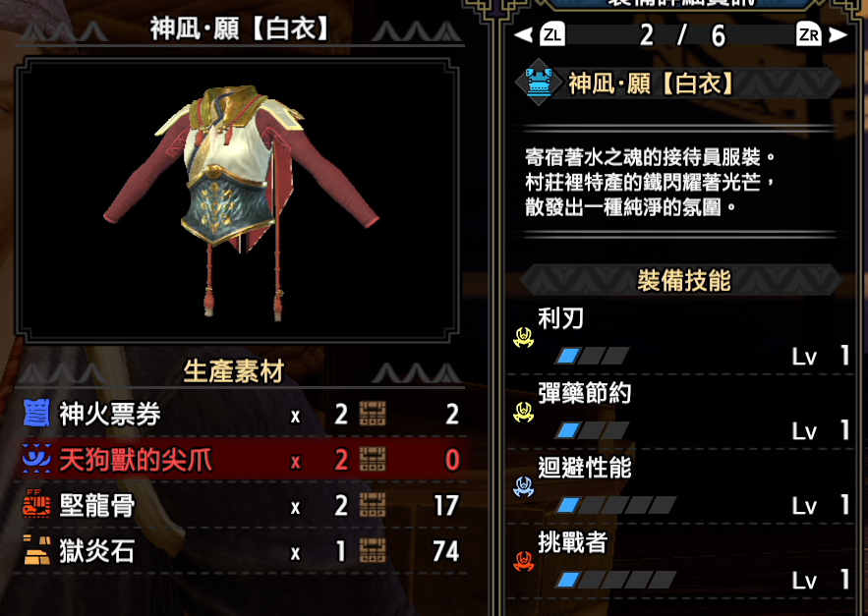Viewport: 868px width, 616px height.
Task: Click the ZL previous page button
Action: [551, 34]
